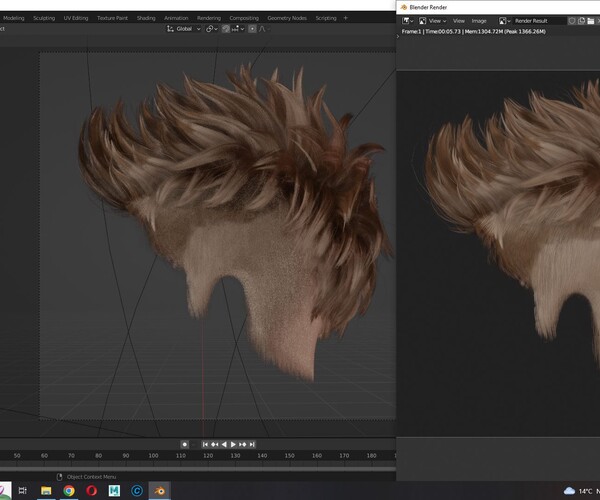This screenshot has height=500, width=600.
Task: Toggle proportional editing button
Action: tap(252, 29)
